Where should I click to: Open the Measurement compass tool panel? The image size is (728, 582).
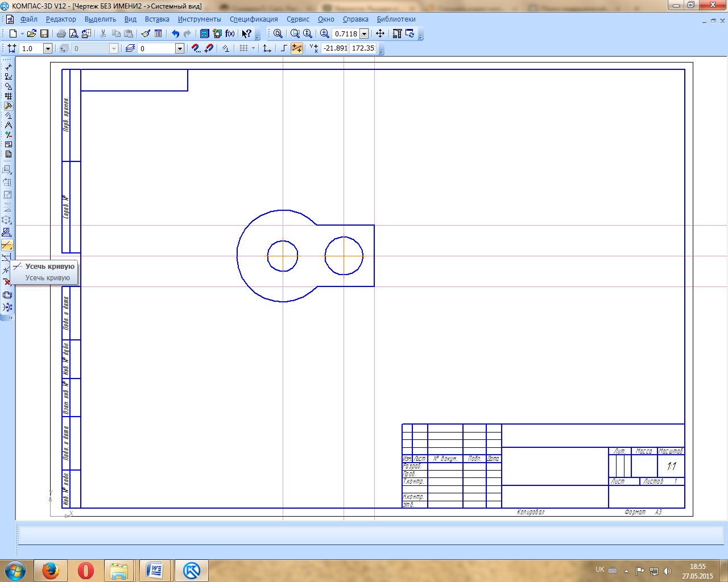(x=8, y=125)
